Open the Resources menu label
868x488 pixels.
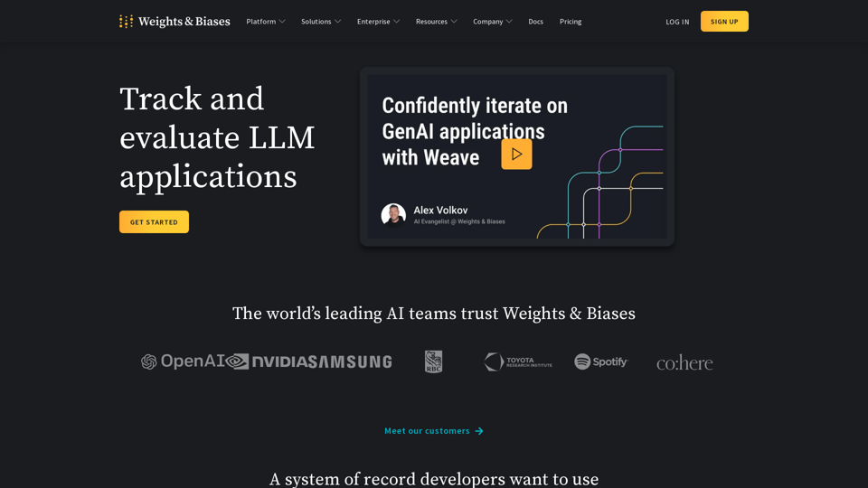[x=432, y=22]
